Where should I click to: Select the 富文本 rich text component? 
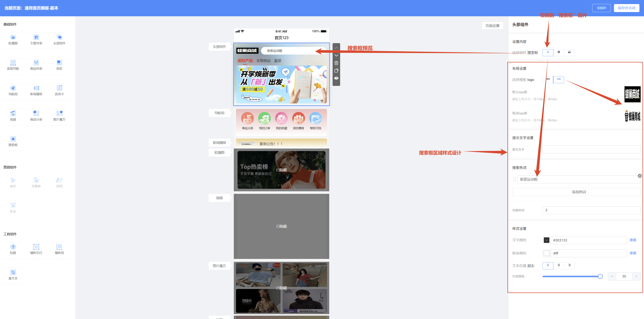13,275
